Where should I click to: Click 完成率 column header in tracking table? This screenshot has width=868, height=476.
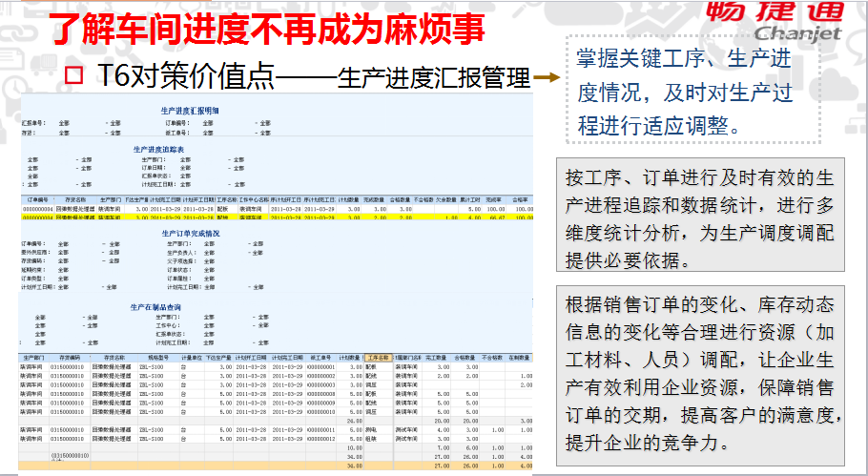493,199
